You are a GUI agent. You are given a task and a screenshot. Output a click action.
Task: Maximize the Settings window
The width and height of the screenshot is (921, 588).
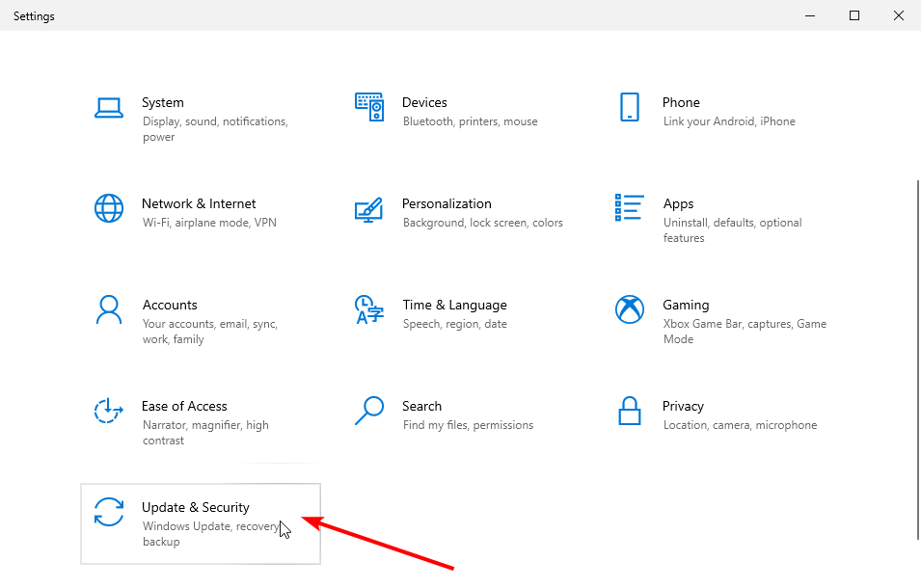854,15
